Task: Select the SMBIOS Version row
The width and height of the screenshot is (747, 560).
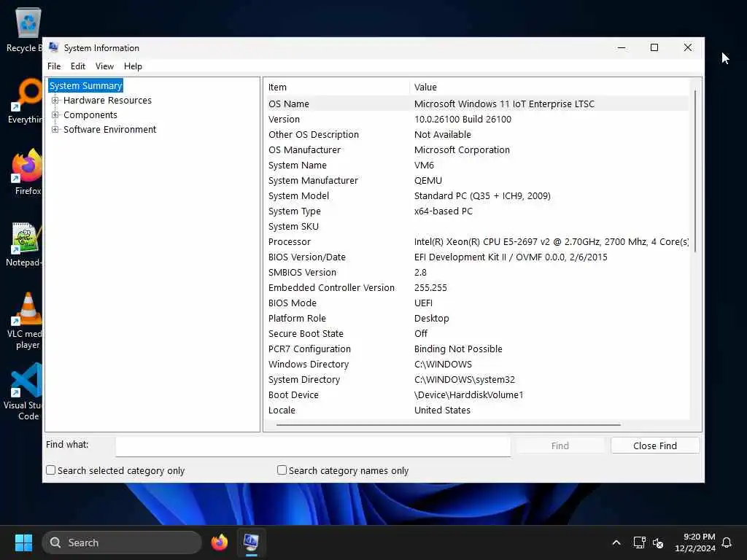Action: (477, 273)
